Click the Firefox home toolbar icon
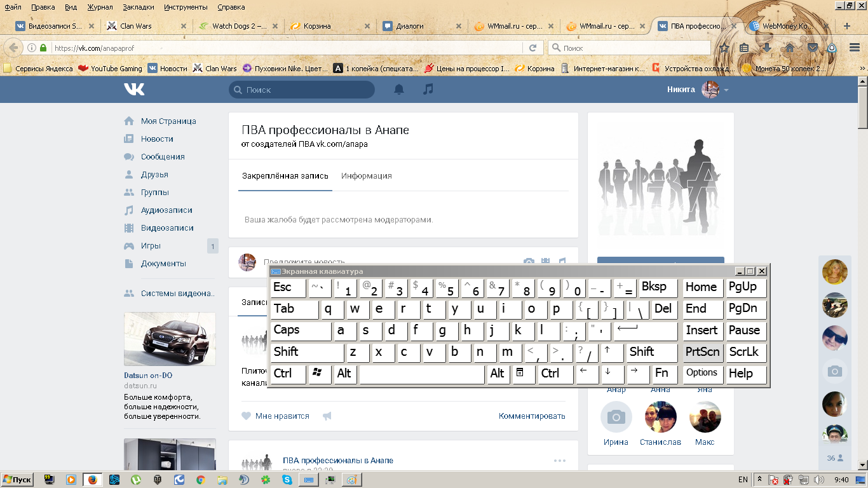868x488 pixels. pyautogui.click(x=790, y=48)
